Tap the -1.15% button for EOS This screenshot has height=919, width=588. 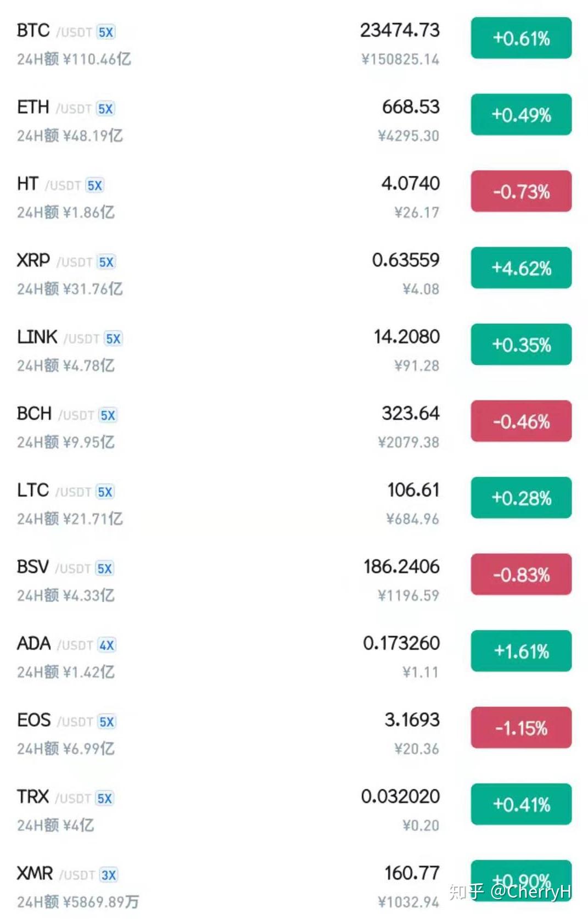[x=521, y=727]
